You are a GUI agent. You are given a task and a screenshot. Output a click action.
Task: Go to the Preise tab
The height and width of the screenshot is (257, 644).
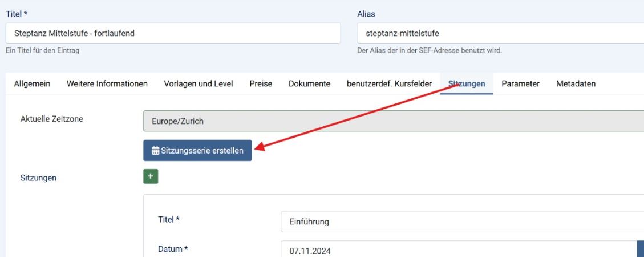261,83
